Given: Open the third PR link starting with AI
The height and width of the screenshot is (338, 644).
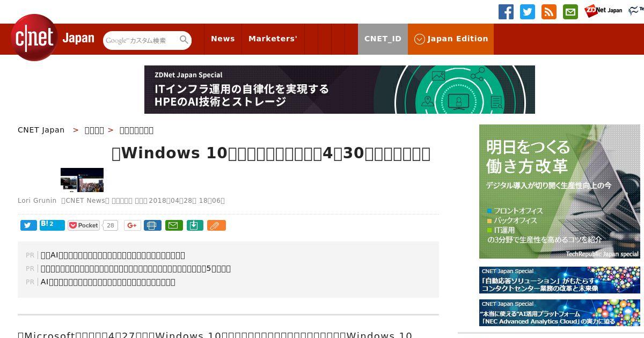Looking at the screenshot, I should 108,282.
